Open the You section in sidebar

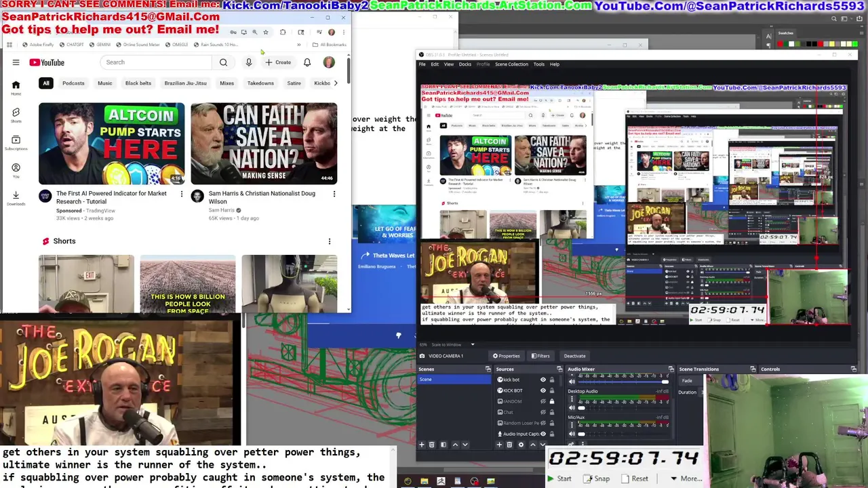click(x=16, y=170)
